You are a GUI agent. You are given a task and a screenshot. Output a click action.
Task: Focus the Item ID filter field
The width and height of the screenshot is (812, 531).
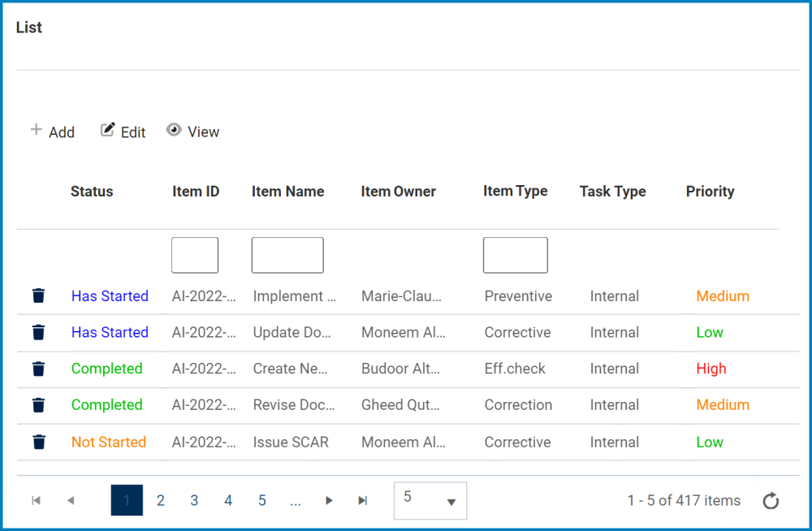pos(195,255)
